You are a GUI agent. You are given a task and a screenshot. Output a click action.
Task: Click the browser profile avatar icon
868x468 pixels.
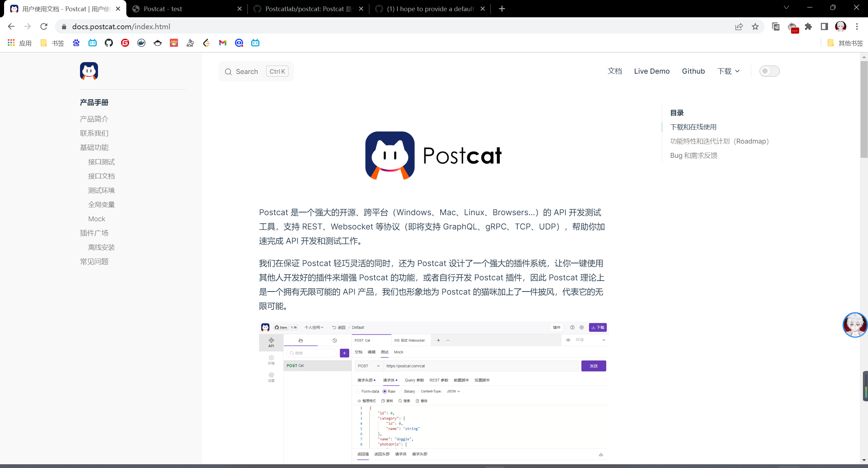(840, 26)
